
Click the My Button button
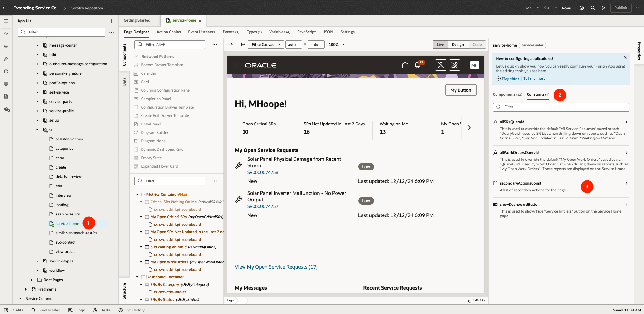pyautogui.click(x=461, y=90)
